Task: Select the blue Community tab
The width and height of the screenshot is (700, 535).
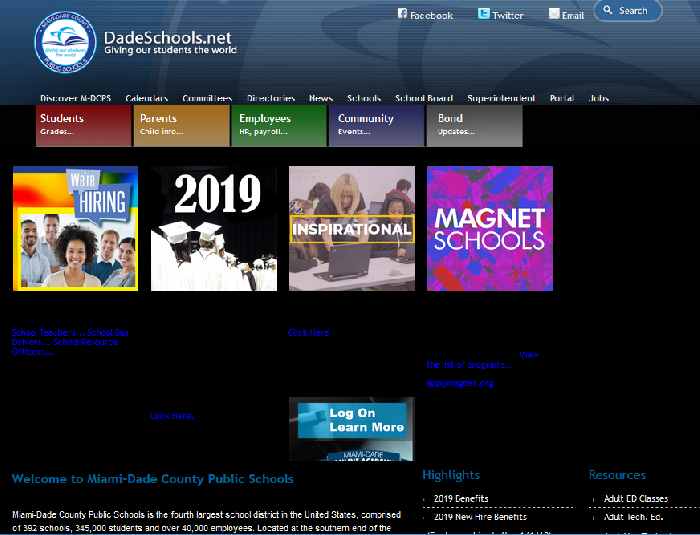Action: click(376, 125)
